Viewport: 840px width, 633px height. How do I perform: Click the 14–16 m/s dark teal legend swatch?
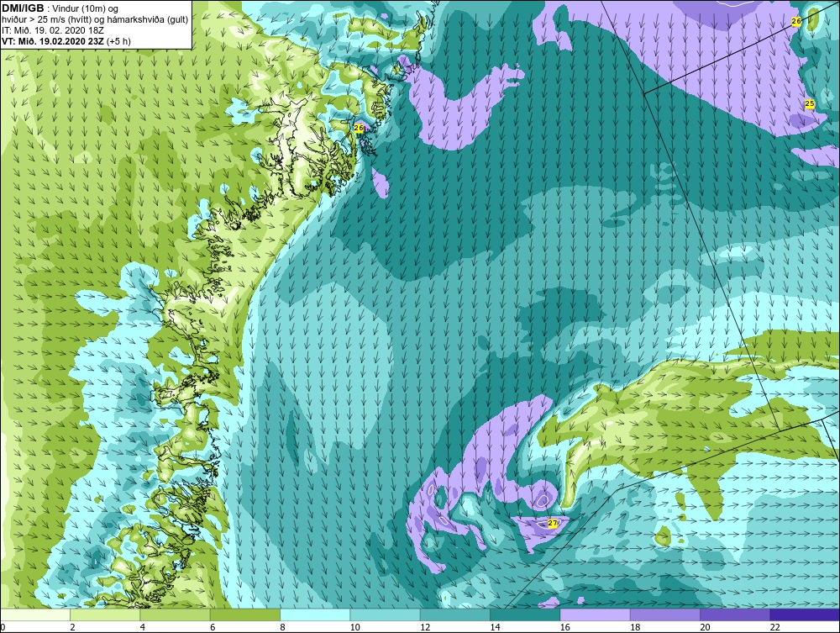click(525, 615)
